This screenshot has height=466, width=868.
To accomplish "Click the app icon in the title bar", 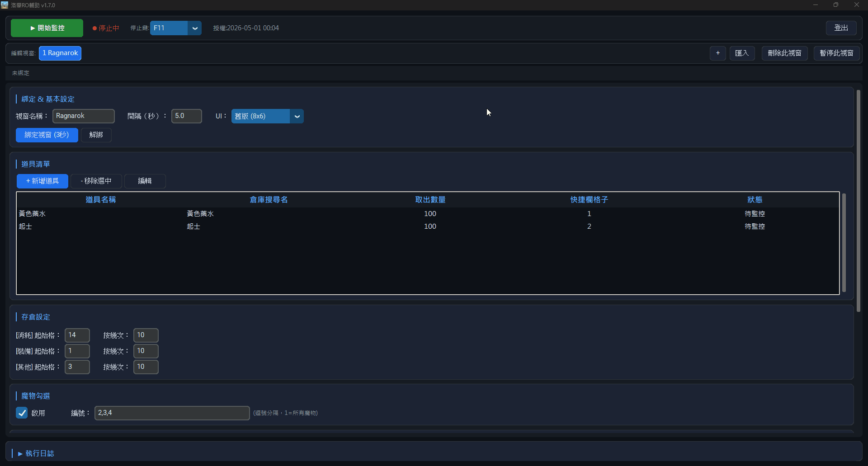I will [5, 5].
